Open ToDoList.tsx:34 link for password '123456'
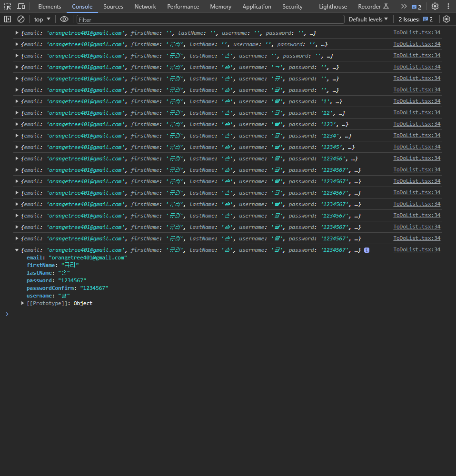 [417, 158]
